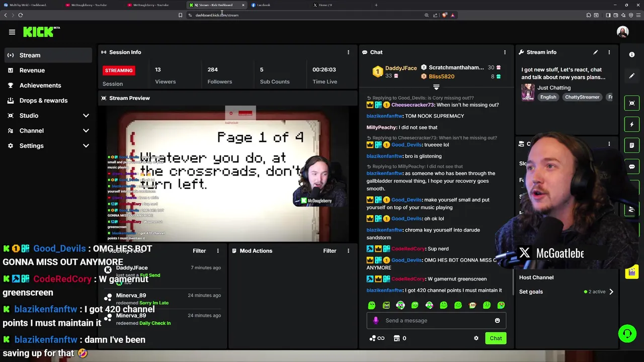Viewport: 644px width, 362px height.
Task: Filter the Activity Feed
Action: point(199,251)
